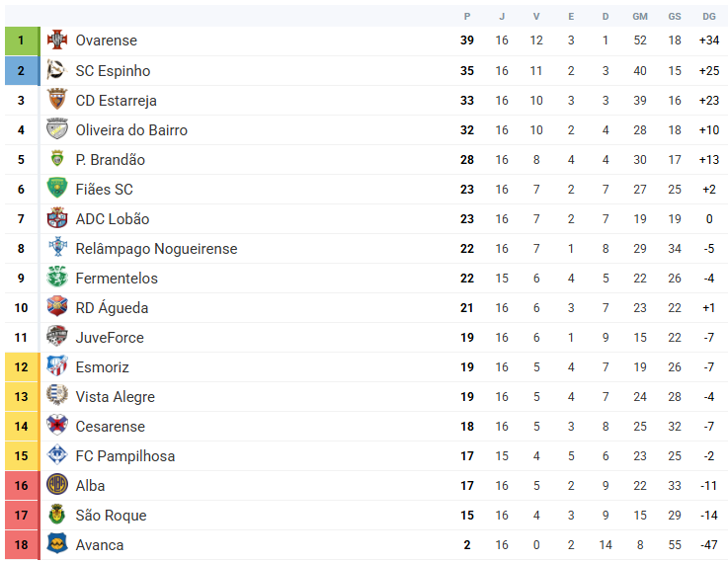Open the FC Pampilhosa team link
Viewport: 728px width, 562px height.
point(123,456)
